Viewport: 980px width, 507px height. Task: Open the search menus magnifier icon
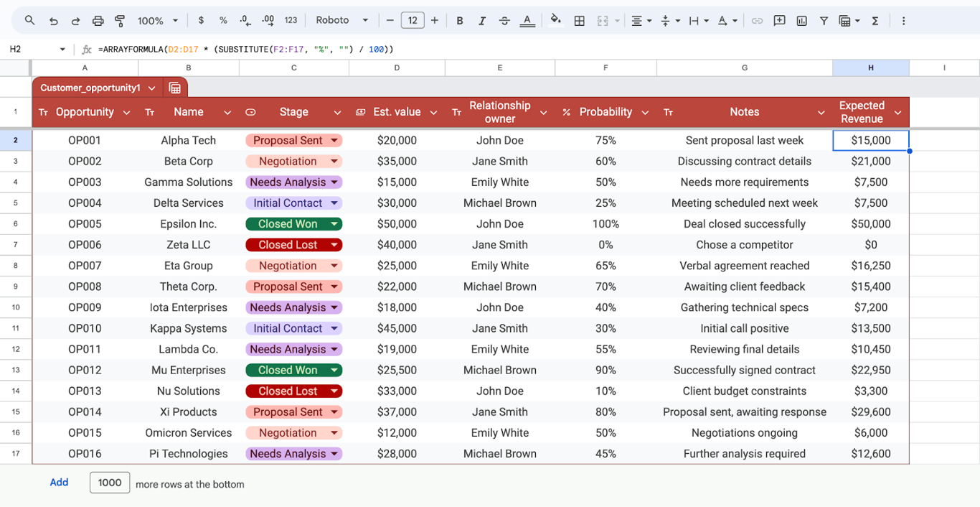[29, 21]
